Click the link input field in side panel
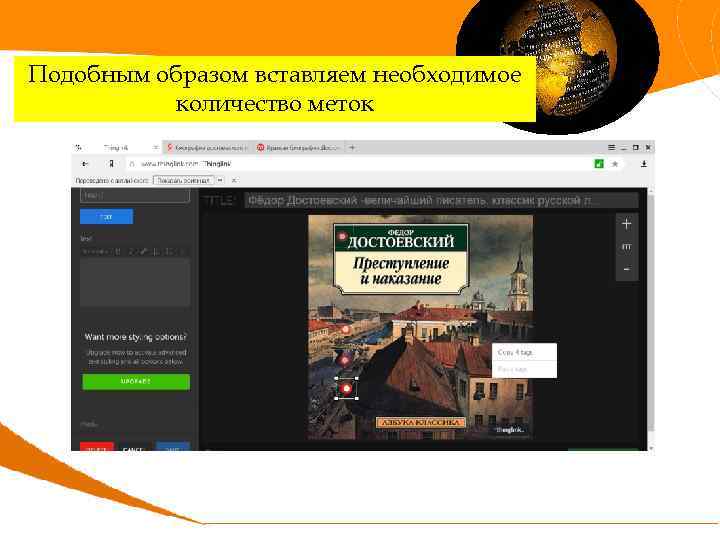Viewport: 720px width, 540px height. tap(135, 195)
